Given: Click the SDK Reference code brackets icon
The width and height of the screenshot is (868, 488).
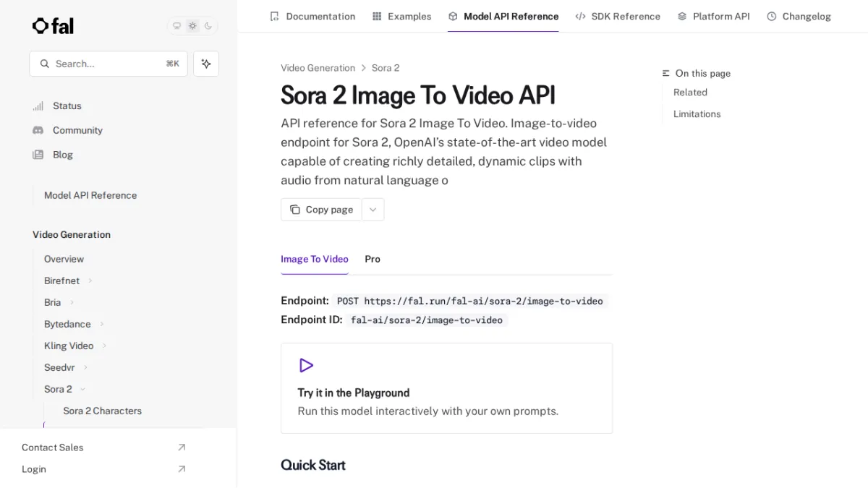Looking at the screenshot, I should tap(580, 16).
